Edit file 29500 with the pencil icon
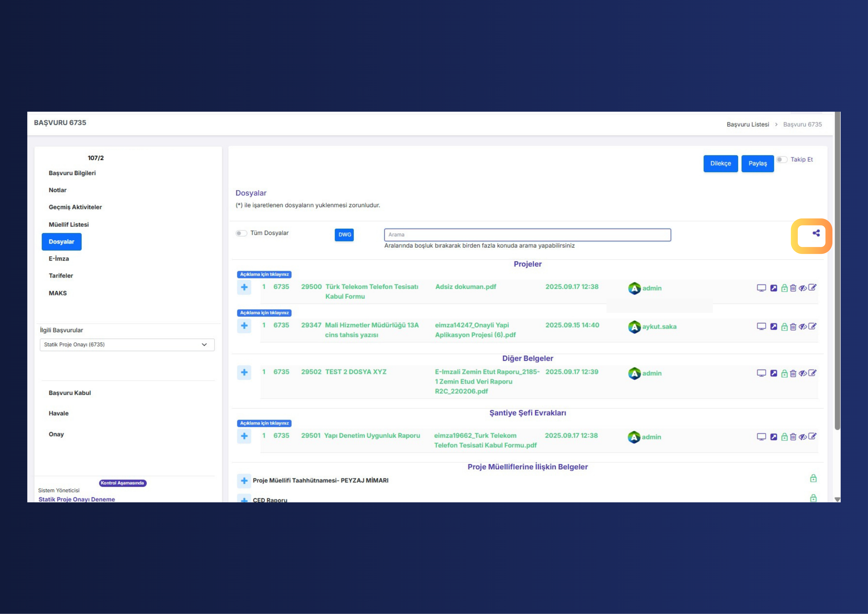This screenshot has width=868, height=614. (x=812, y=288)
